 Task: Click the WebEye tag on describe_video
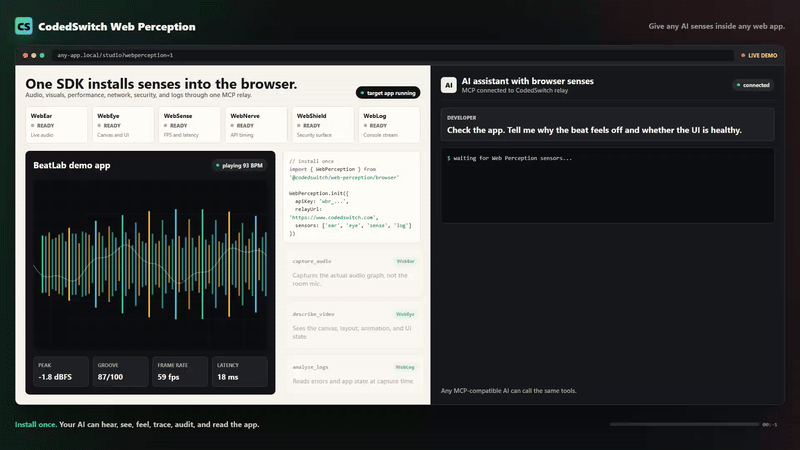(x=405, y=314)
